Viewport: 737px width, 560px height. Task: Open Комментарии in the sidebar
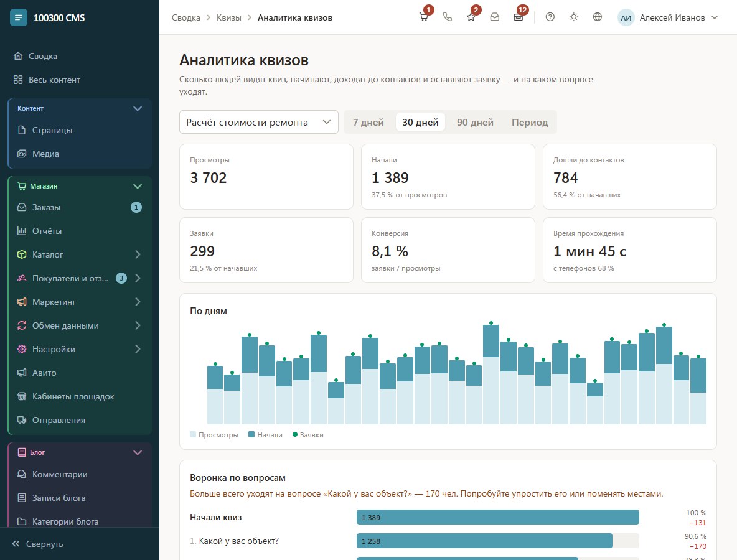tap(80, 474)
